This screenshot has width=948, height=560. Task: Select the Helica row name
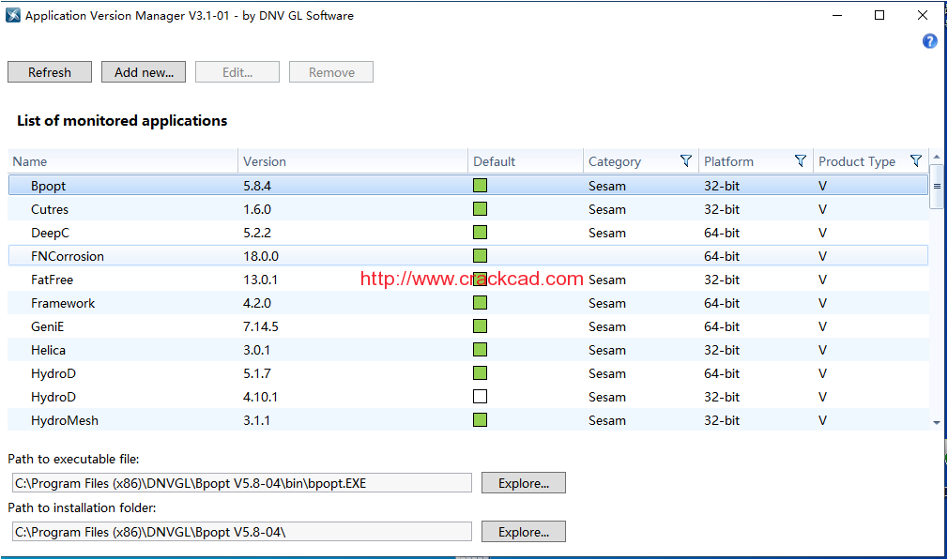tap(49, 350)
